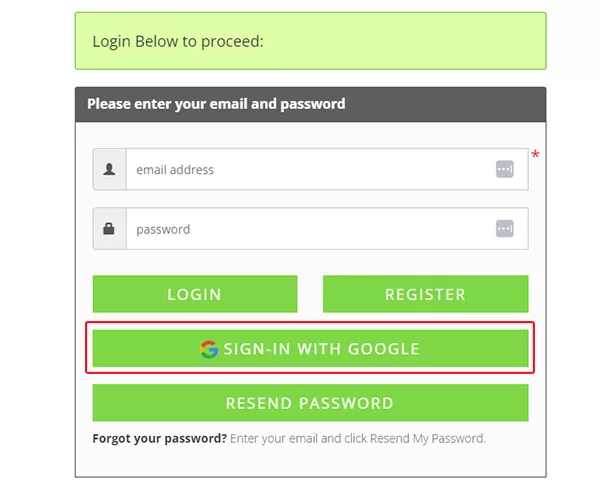Click the bold 'Forgot your password?' text

click(x=160, y=438)
